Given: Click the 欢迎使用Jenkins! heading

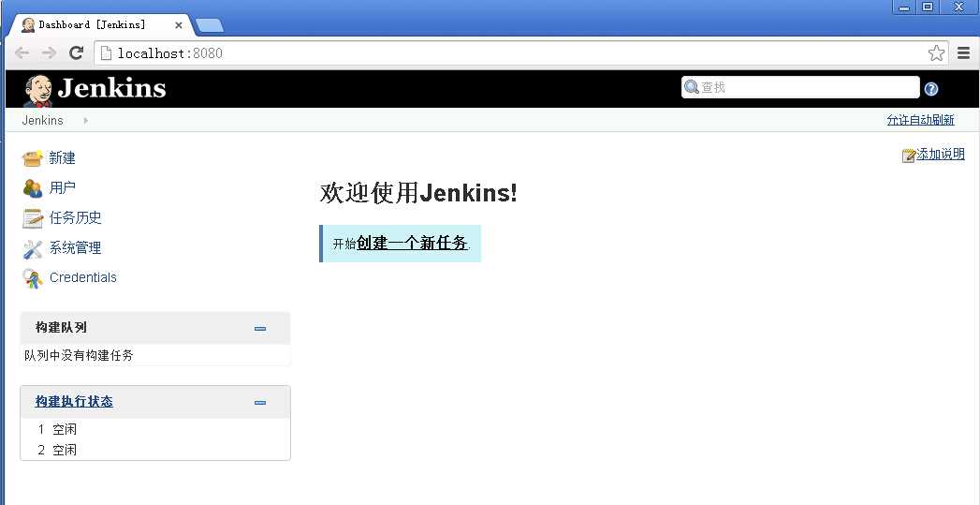Looking at the screenshot, I should pyautogui.click(x=418, y=193).
